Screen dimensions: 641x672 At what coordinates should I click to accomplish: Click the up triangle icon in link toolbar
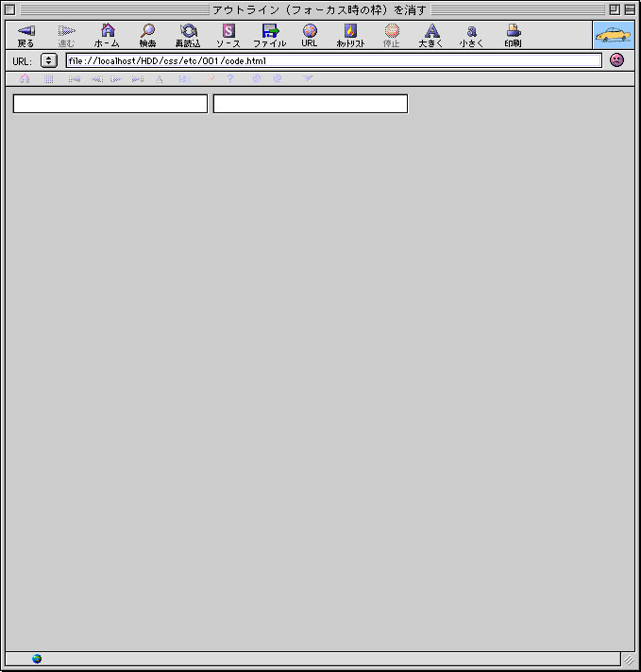pos(160,79)
